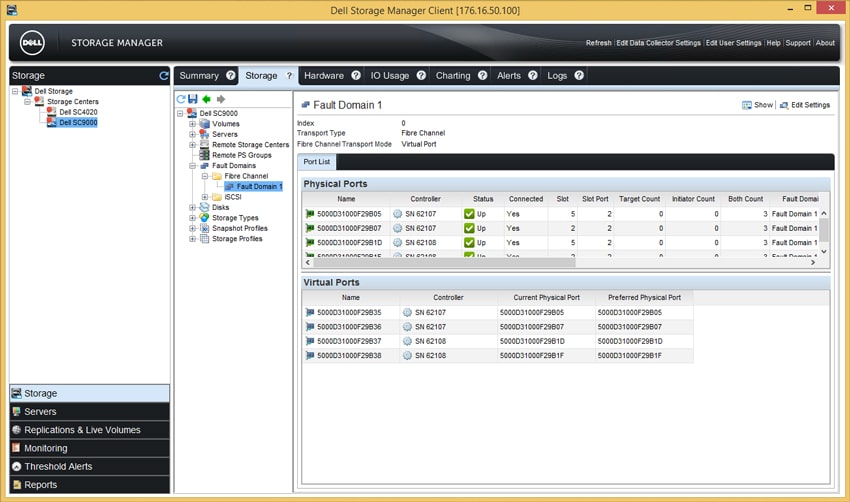
Task: Open the Alerts tab
Action: (x=508, y=76)
